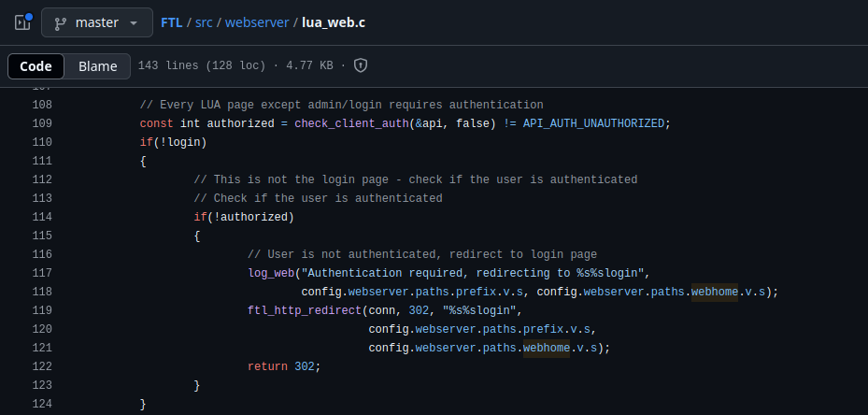Click highlighted webhome on line 121
Viewport: 868px width, 415px height.
click(546, 348)
